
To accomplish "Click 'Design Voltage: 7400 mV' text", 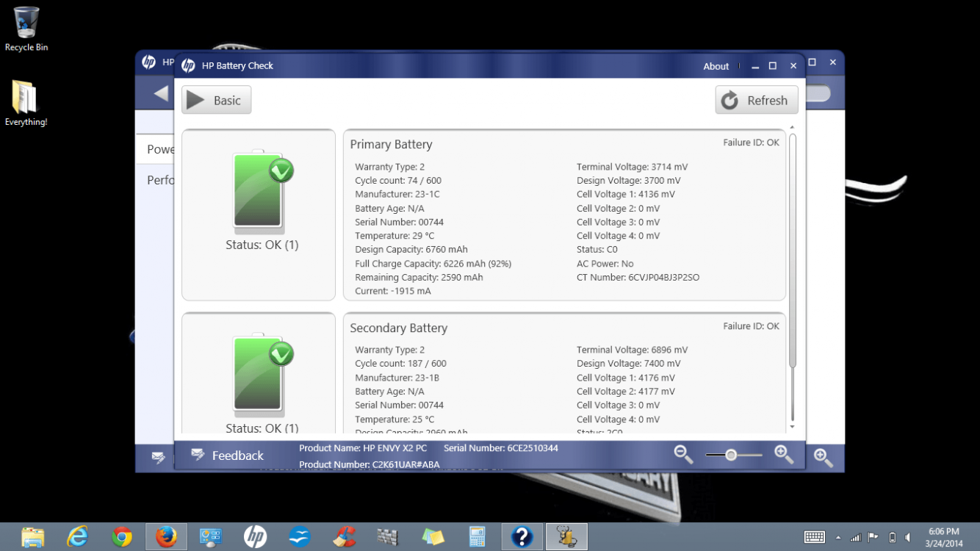I will [629, 364].
